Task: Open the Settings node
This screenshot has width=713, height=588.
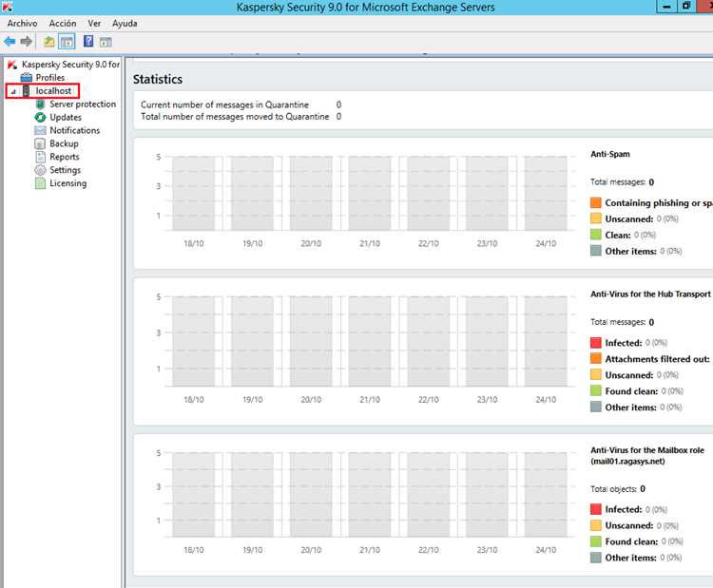Action: 65,170
